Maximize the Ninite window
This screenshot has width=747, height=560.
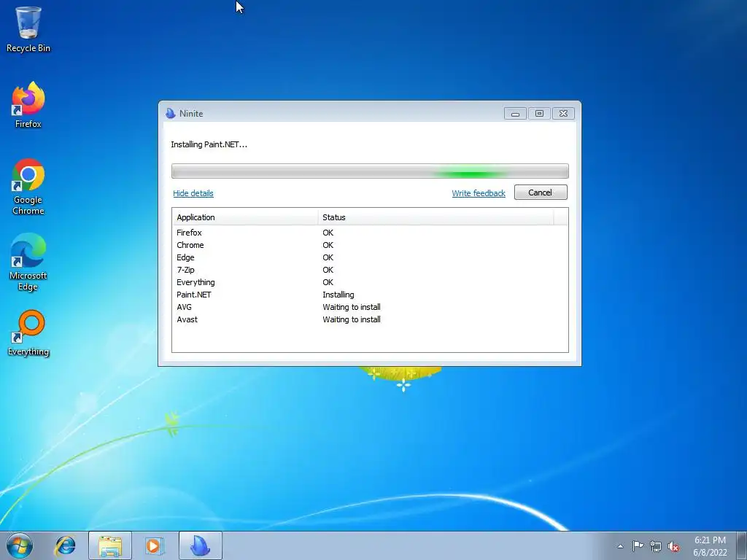click(539, 113)
